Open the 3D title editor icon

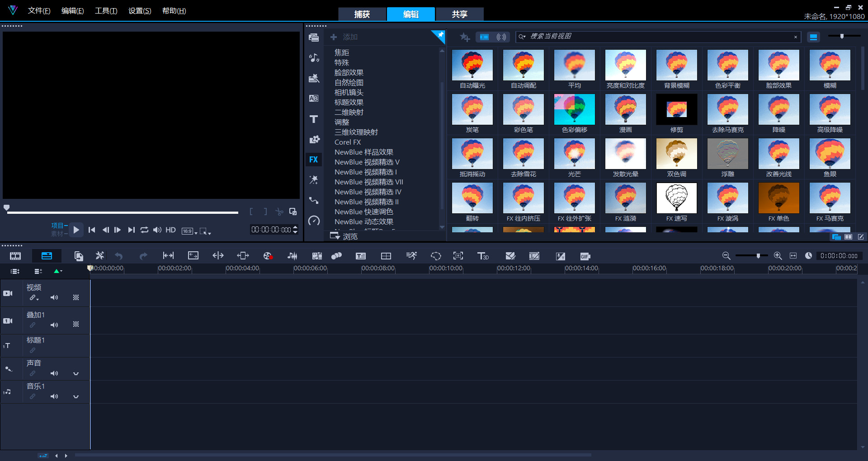coord(483,256)
